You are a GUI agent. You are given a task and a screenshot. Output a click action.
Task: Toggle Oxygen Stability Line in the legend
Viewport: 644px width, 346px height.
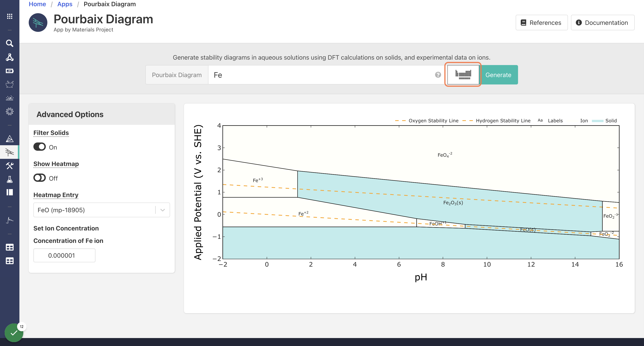[426, 121]
